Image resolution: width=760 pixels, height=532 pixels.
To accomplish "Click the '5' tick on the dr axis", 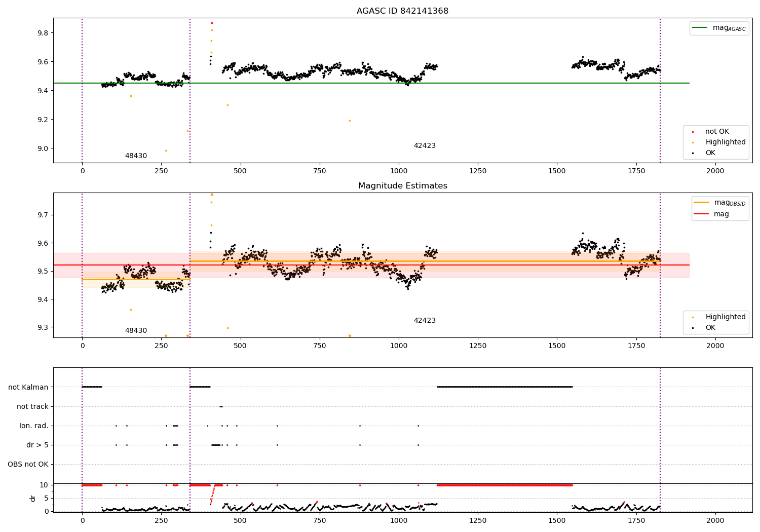I will pos(46,498).
